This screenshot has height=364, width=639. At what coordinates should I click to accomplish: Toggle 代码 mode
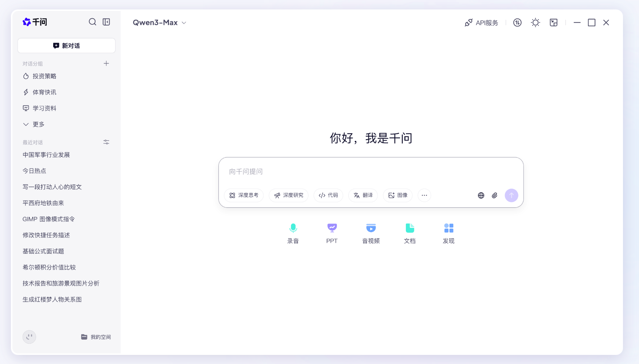point(328,195)
